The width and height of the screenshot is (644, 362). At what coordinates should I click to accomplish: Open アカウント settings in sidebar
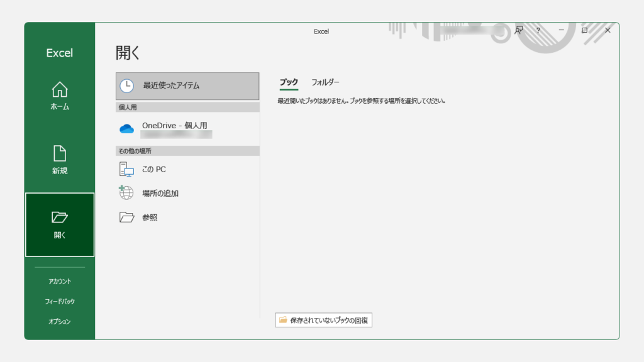click(60, 281)
